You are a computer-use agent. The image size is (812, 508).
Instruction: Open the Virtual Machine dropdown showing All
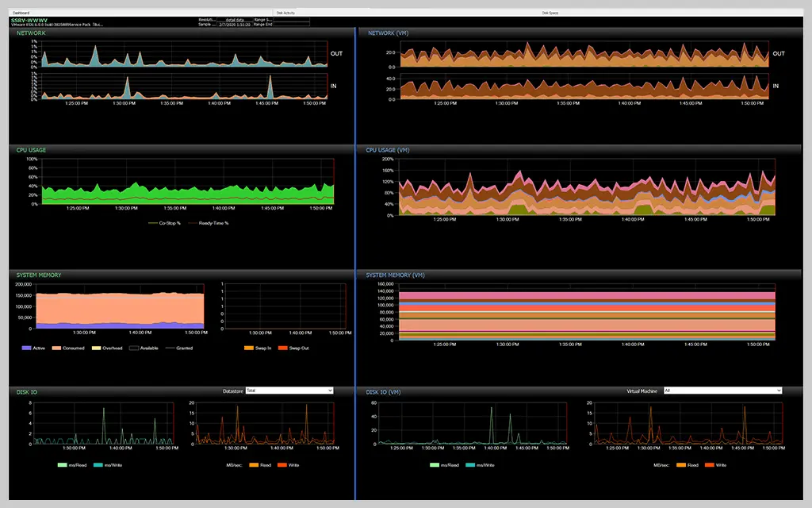coord(722,390)
